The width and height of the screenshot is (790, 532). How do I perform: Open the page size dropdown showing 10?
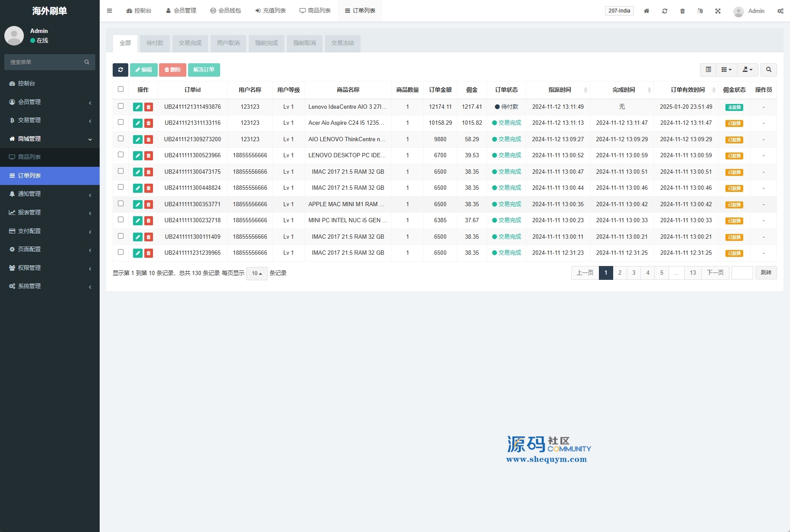(257, 273)
